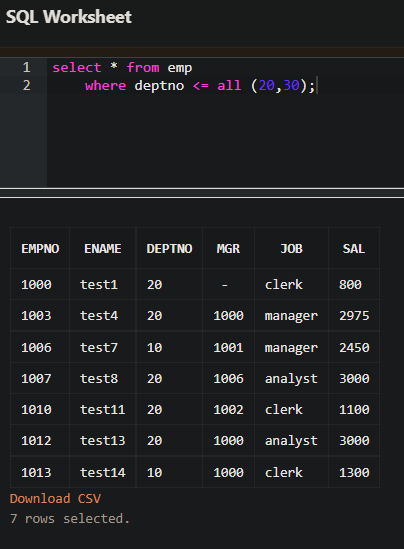Select the salary cell 2975
The width and height of the screenshot is (404, 549).
[x=354, y=315]
